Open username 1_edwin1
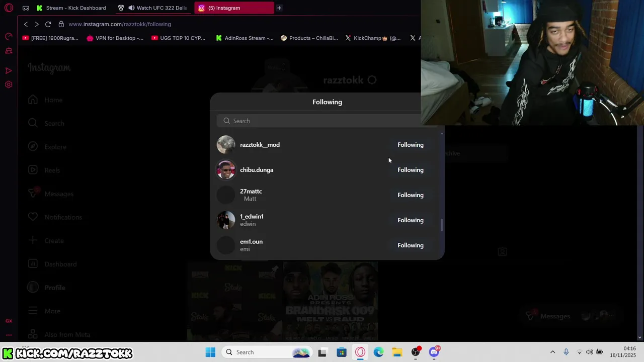 (252, 217)
